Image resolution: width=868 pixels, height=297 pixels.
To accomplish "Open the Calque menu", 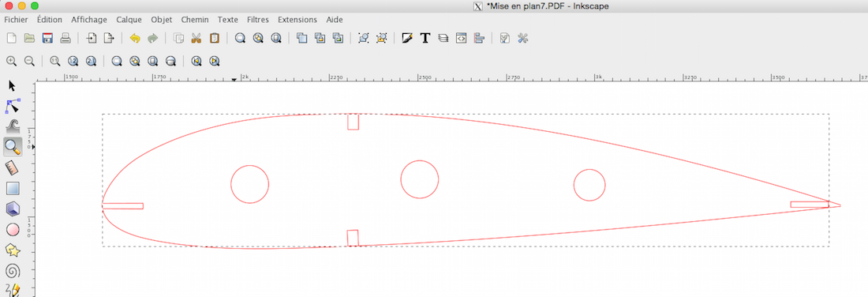I will pos(129,20).
